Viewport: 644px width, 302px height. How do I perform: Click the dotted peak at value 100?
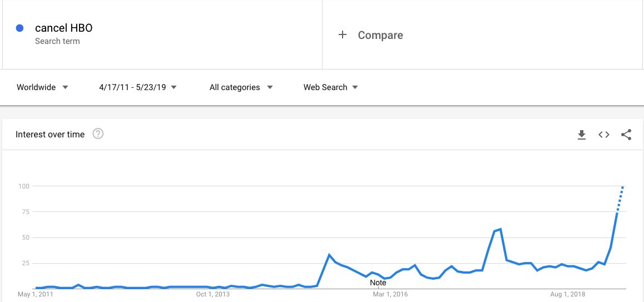click(623, 187)
